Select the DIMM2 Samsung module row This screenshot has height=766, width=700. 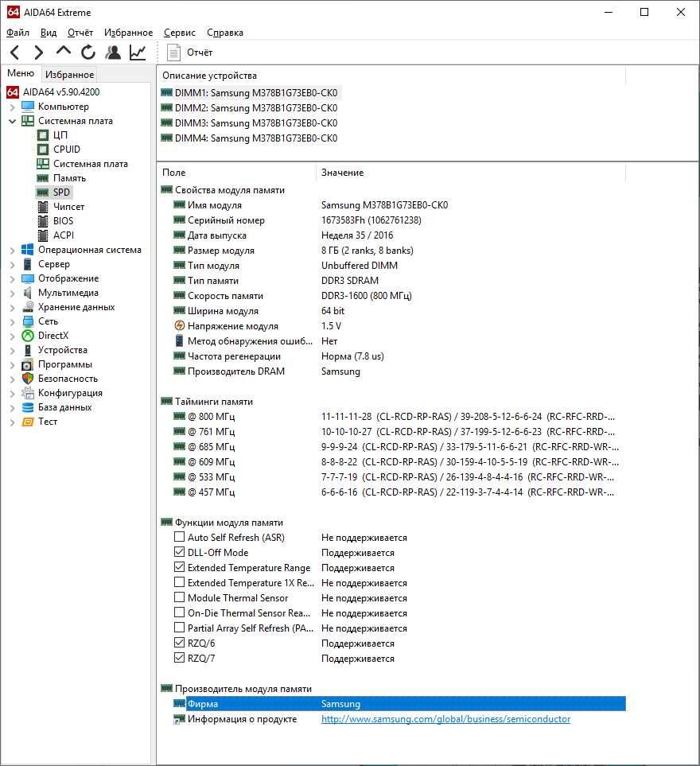coord(249,108)
